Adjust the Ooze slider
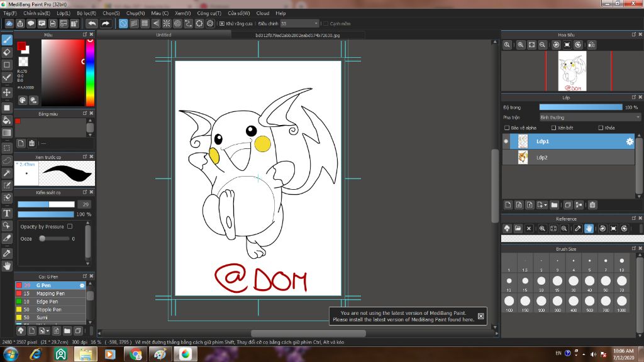This screenshot has width=644, height=362. pos(54,238)
